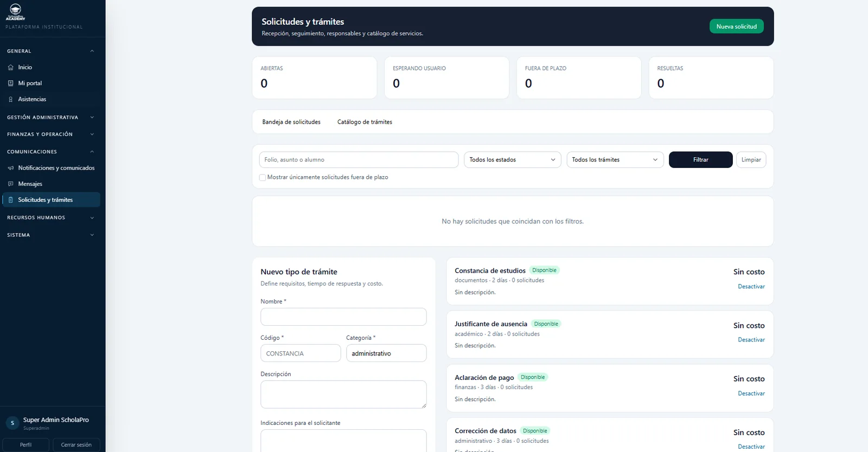The height and width of the screenshot is (452, 868).
Task: Switch to Bandeja de solicitudes tab
Action: (x=291, y=122)
